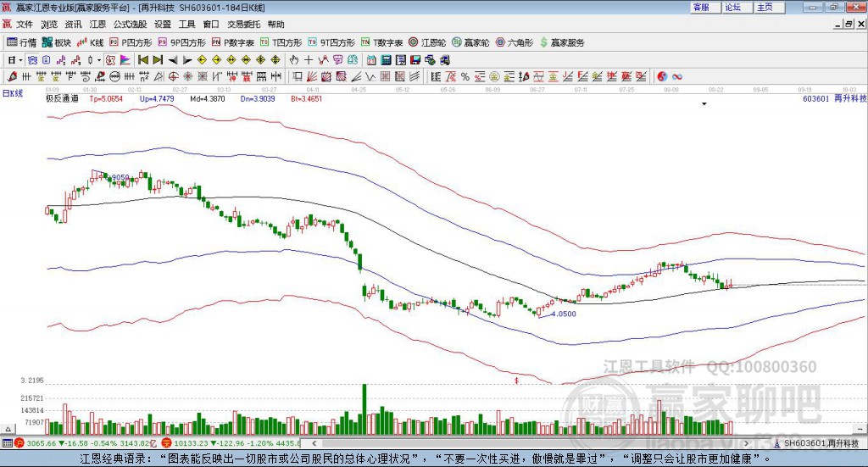Open the 江恩 menu
The height and width of the screenshot is (467, 868).
[97, 25]
